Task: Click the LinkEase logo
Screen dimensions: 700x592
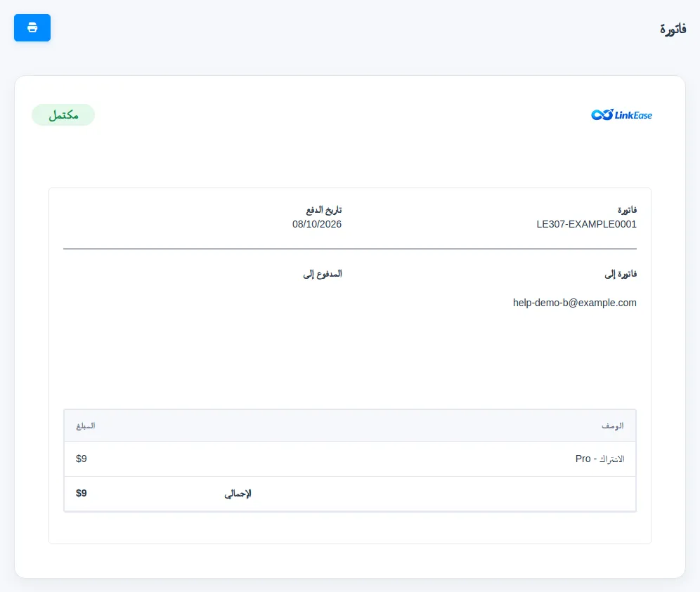Action: tap(621, 115)
